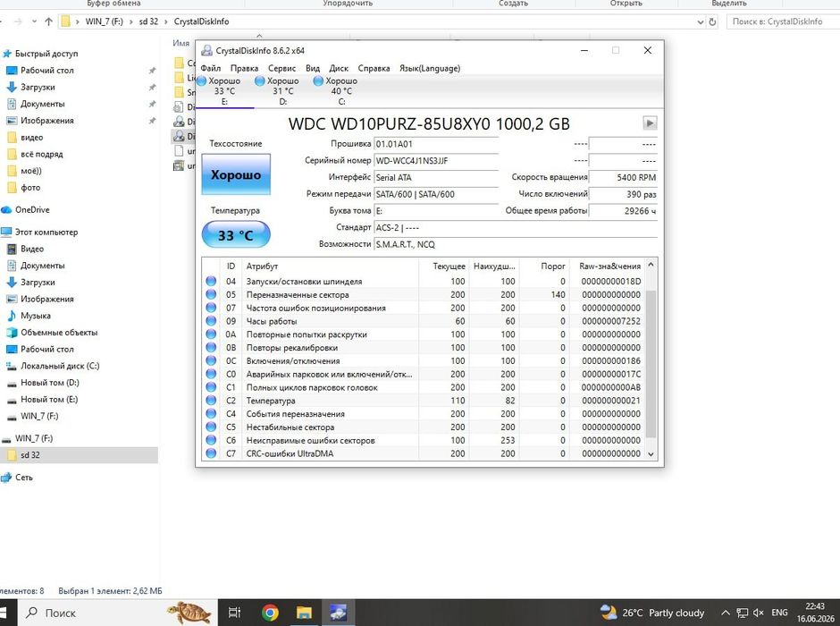Click the Хорошо health status button
Viewport: 840px width, 626px height.
pyautogui.click(x=236, y=174)
